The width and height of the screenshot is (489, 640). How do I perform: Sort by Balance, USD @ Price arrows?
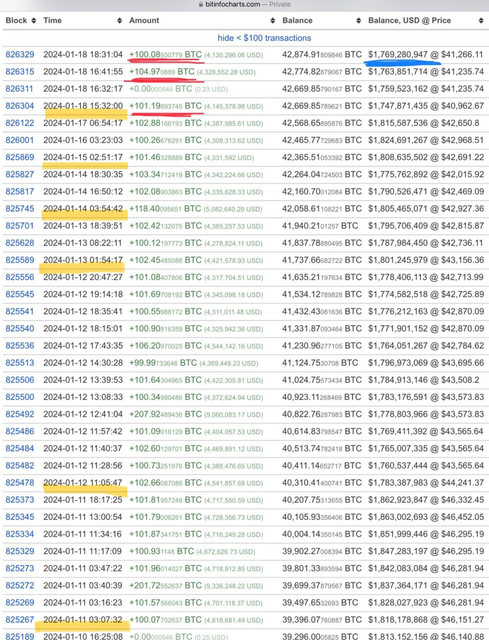[x=481, y=20]
